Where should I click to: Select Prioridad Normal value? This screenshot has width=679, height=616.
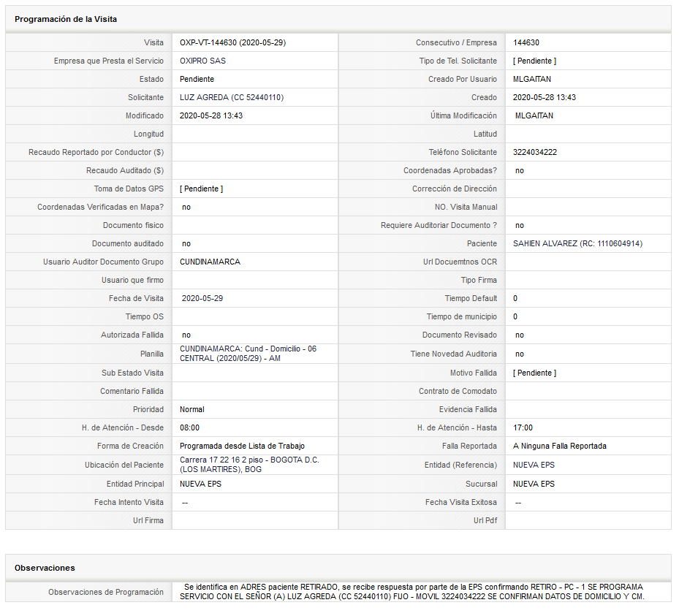[x=191, y=409]
